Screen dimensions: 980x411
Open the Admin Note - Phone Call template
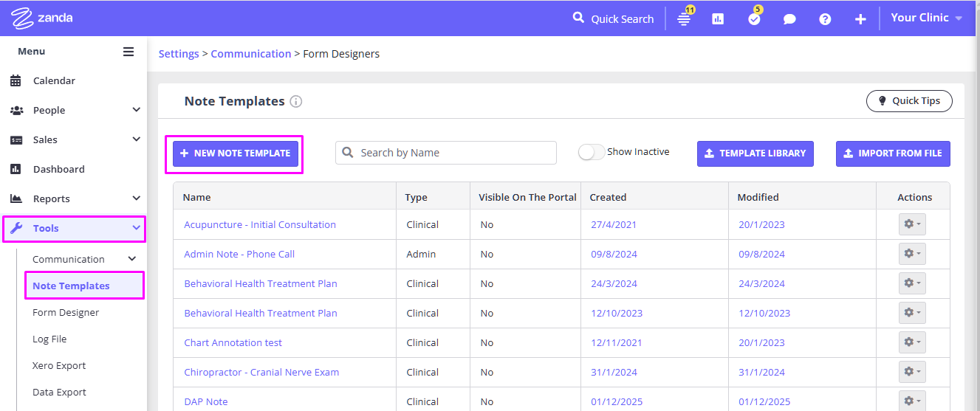pos(239,254)
